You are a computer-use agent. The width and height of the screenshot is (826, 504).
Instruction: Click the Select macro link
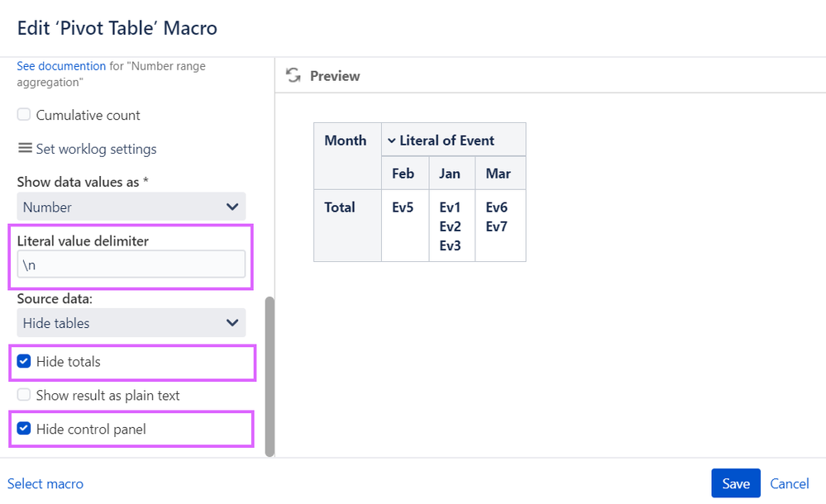click(x=45, y=483)
